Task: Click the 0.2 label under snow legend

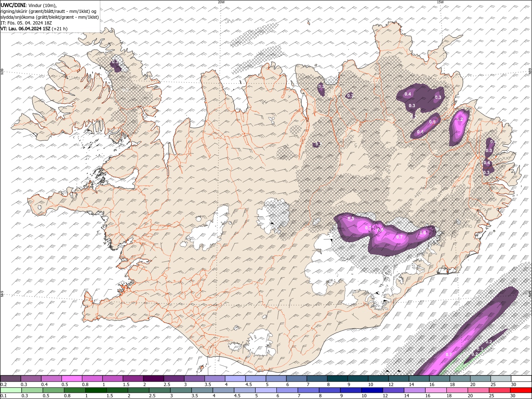Action: coord(3,384)
